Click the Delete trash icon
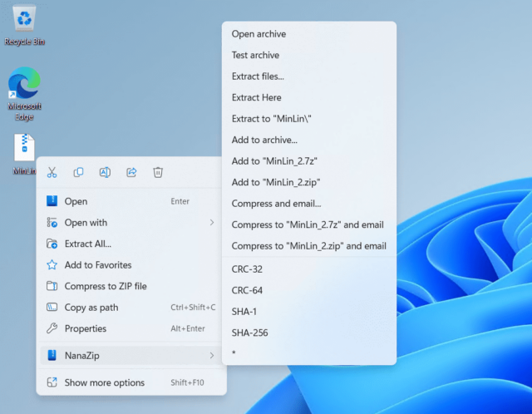This screenshot has height=414, width=532. click(x=158, y=172)
